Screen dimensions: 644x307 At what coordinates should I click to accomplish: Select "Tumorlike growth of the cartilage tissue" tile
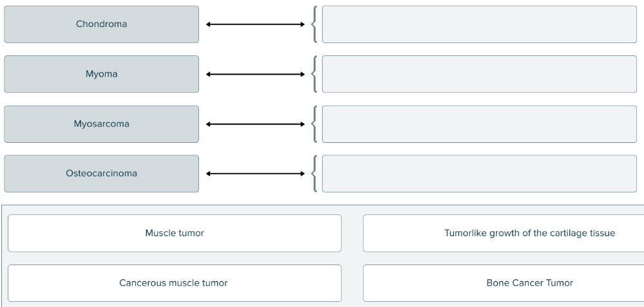[504, 233]
